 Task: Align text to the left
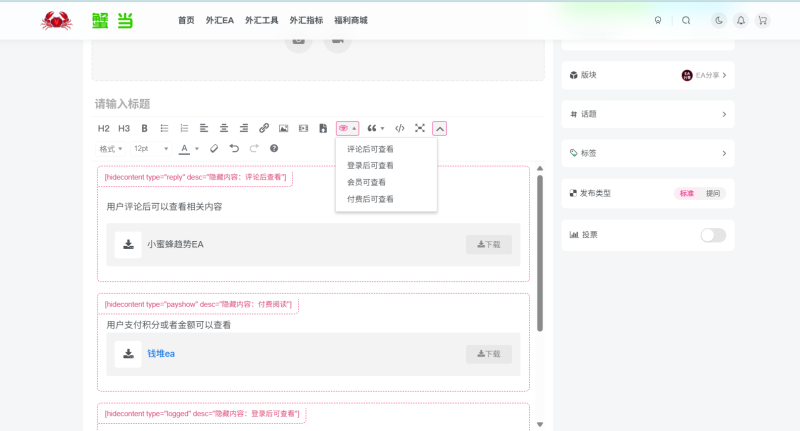point(204,129)
